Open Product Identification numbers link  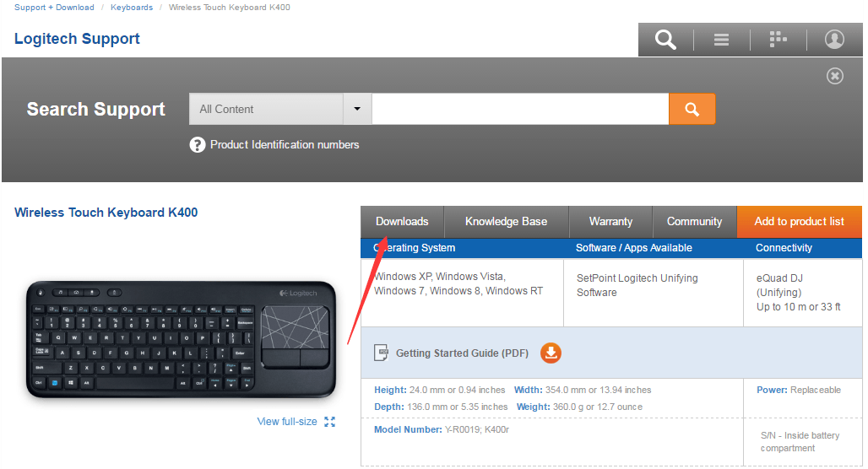coord(285,145)
